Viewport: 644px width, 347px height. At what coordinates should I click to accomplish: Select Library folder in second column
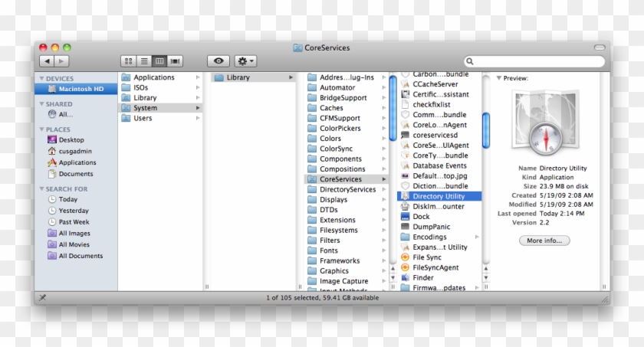pyautogui.click(x=254, y=77)
